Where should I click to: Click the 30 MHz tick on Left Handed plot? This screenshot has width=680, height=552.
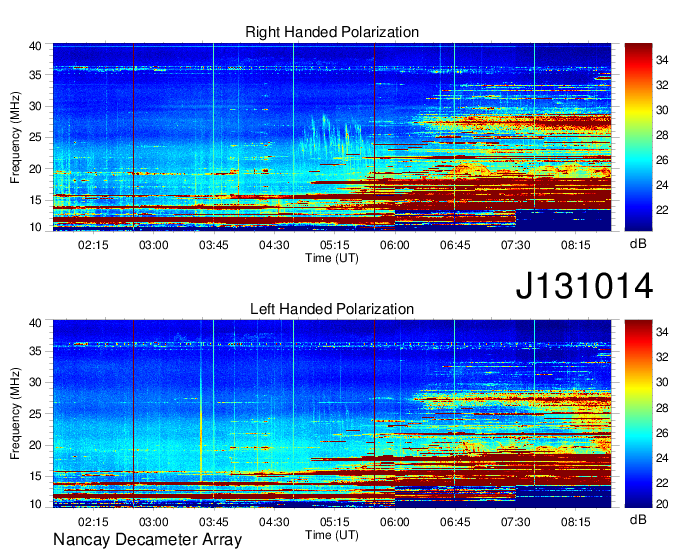(35, 383)
